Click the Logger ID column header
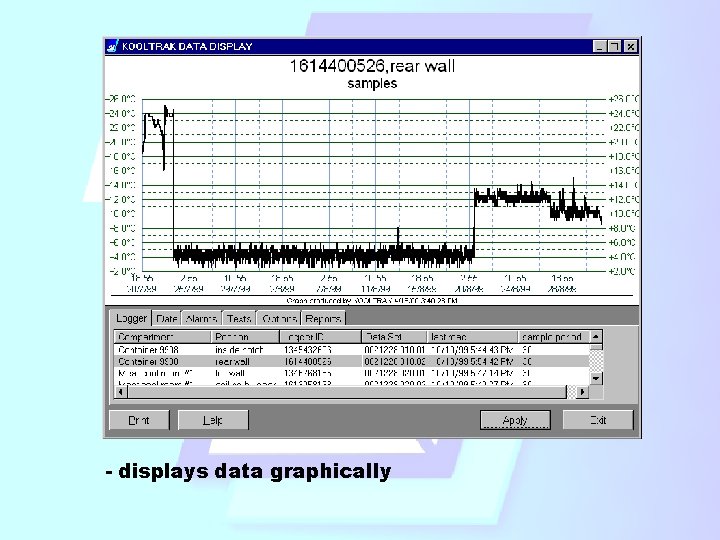This screenshot has height=540, width=720. 321,337
